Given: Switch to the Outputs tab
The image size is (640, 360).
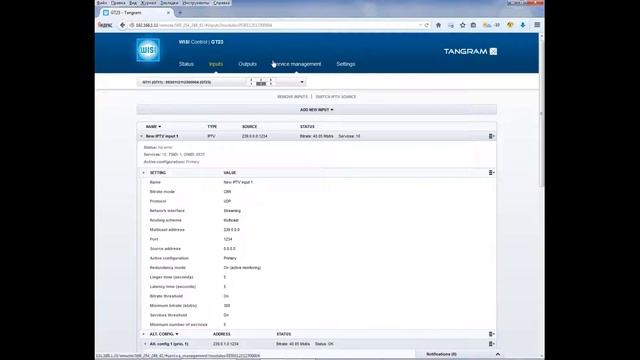Looking at the screenshot, I should pyautogui.click(x=247, y=64).
